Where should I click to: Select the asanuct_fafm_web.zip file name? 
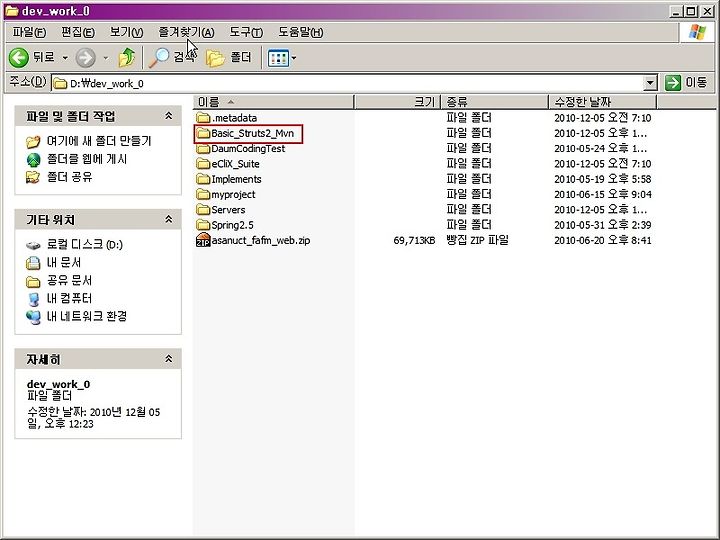click(x=261, y=240)
